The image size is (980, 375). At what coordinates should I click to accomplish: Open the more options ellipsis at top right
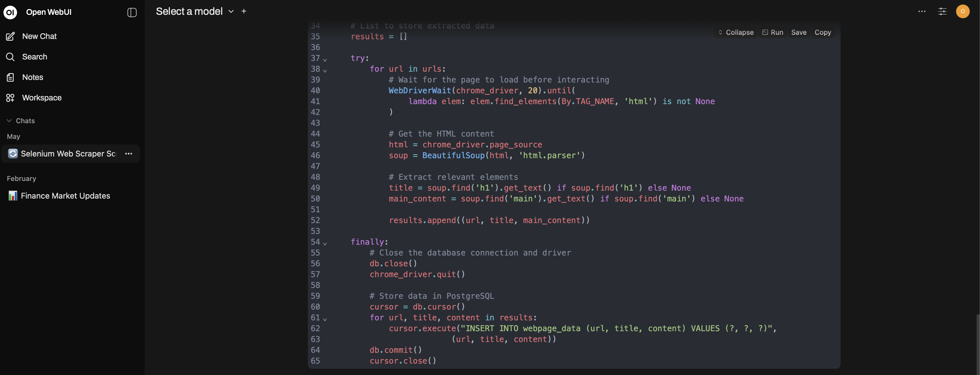pyautogui.click(x=922, y=11)
